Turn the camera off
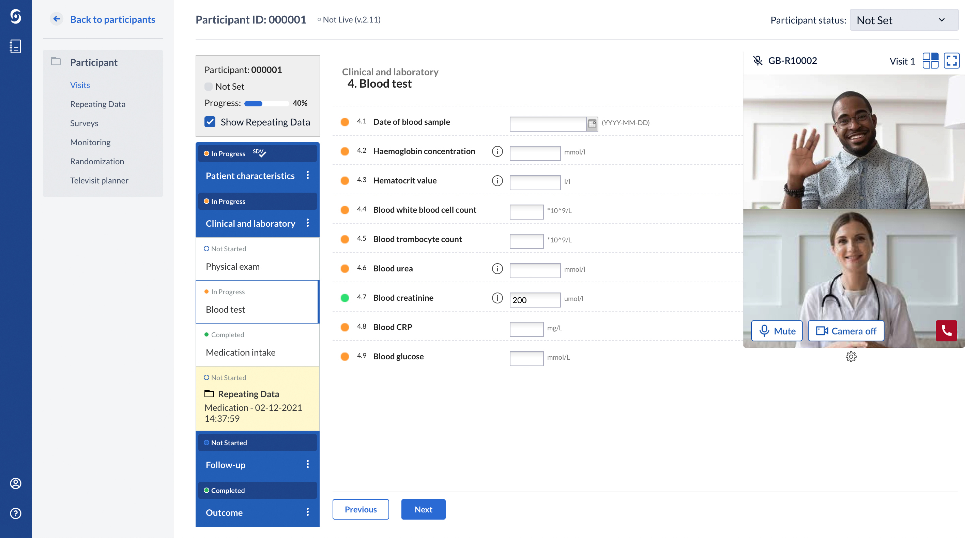Viewport: 980px width, 538px height. pyautogui.click(x=846, y=330)
